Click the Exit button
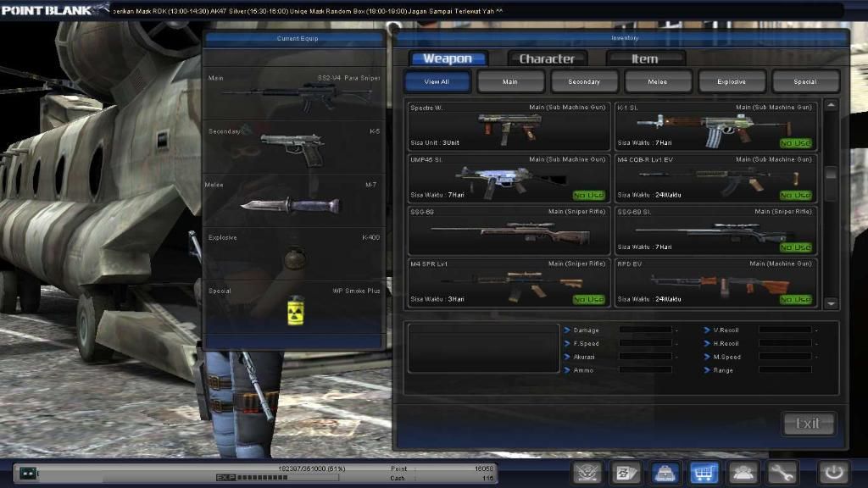868x488 pixels. coord(808,424)
